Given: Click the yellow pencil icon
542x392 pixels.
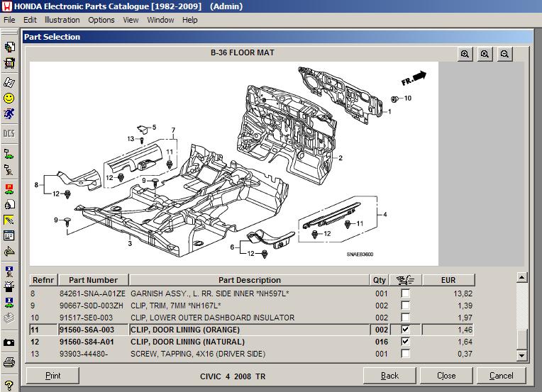Looking at the screenshot, I should (x=9, y=220).
